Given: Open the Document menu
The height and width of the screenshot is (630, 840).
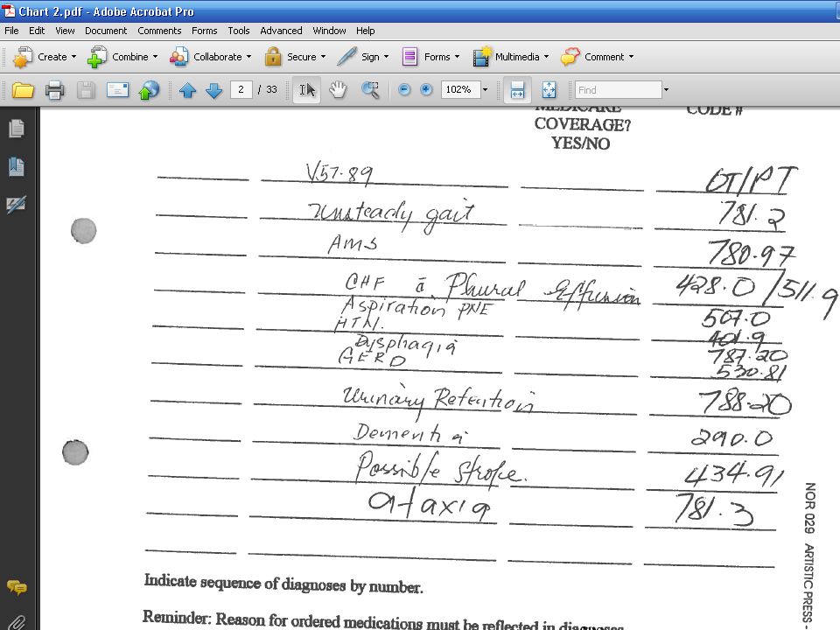Looking at the screenshot, I should tap(106, 31).
